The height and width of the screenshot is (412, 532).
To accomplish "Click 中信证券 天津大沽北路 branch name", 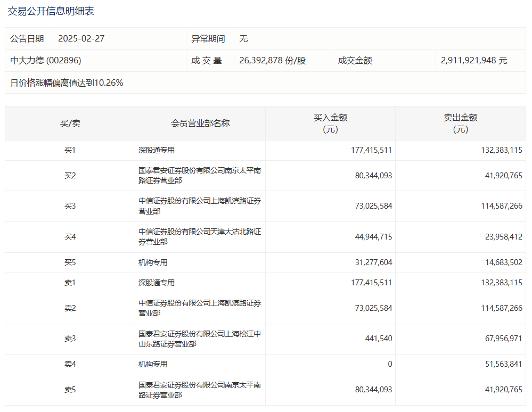I will click(x=200, y=237).
